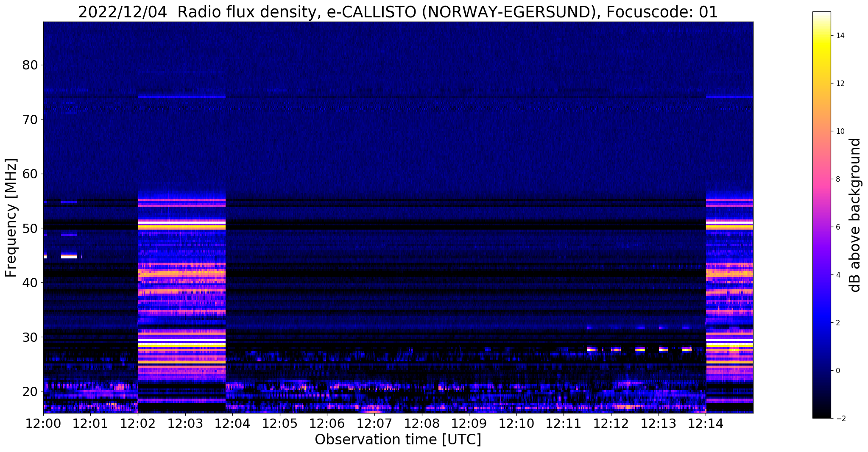Click the 'Frequency [MHz]' y-axis label

pos(11,218)
